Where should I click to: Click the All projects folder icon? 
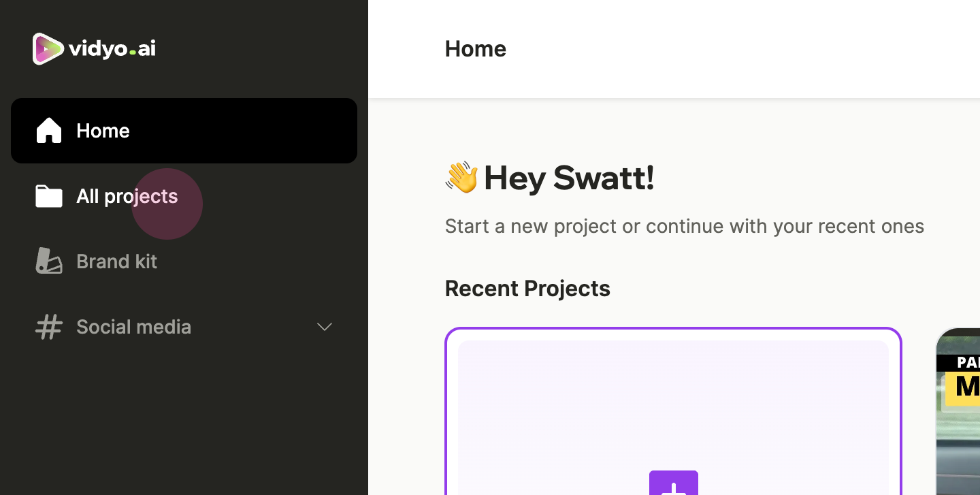pyautogui.click(x=49, y=196)
